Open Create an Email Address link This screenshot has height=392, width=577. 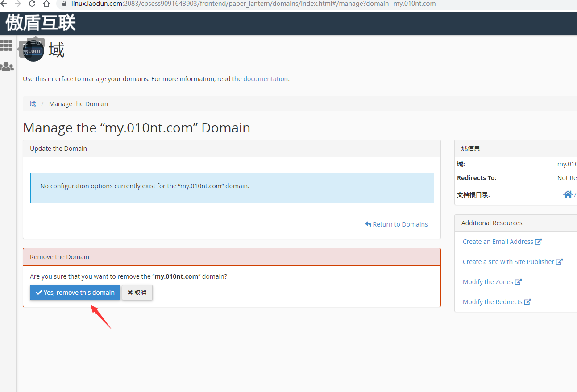498,242
